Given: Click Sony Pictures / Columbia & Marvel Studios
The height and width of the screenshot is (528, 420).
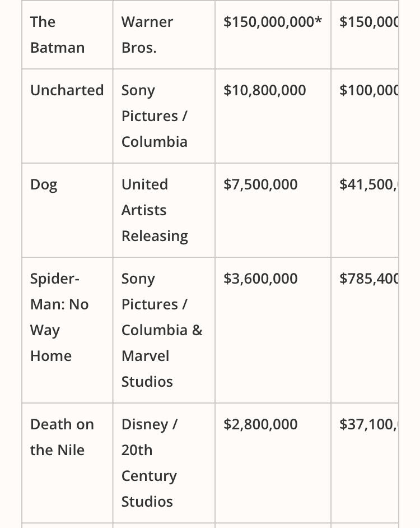Looking at the screenshot, I should pyautogui.click(x=162, y=330).
